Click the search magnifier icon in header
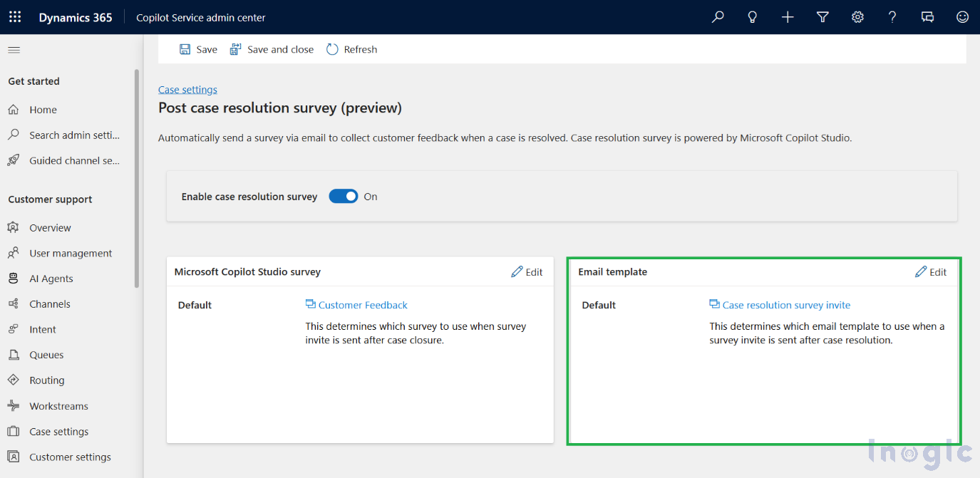The height and width of the screenshot is (478, 980). click(x=718, y=17)
